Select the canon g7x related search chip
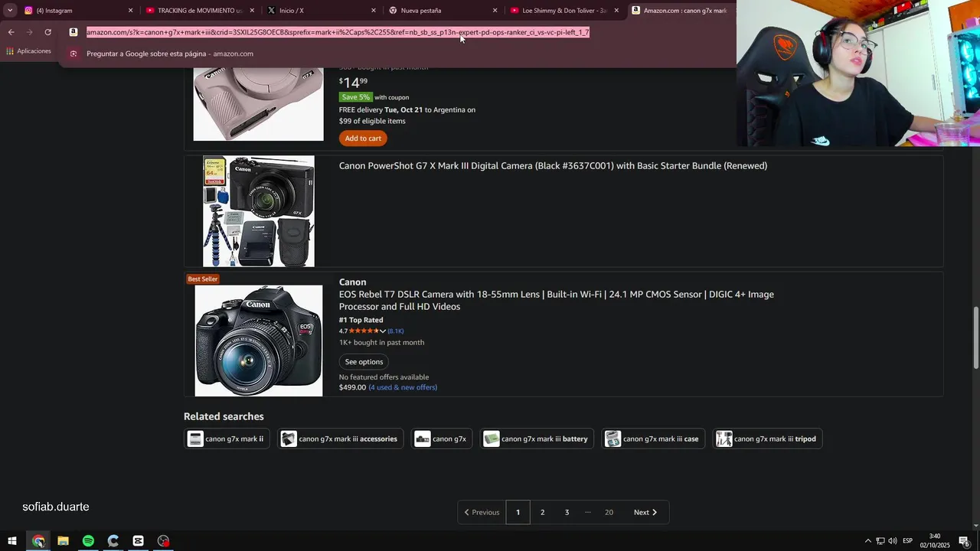980x551 pixels. [x=442, y=439]
